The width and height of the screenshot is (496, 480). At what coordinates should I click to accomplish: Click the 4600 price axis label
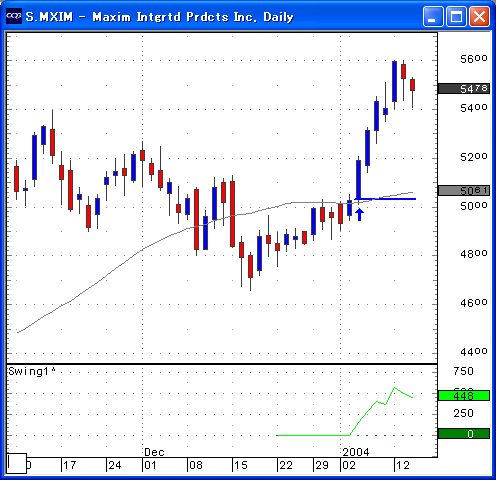(x=474, y=303)
